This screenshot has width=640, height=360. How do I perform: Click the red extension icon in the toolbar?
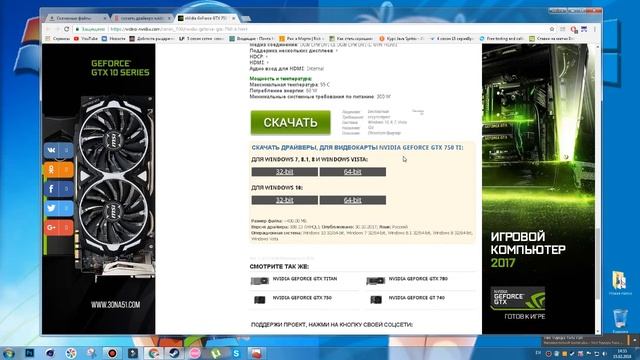point(573,29)
